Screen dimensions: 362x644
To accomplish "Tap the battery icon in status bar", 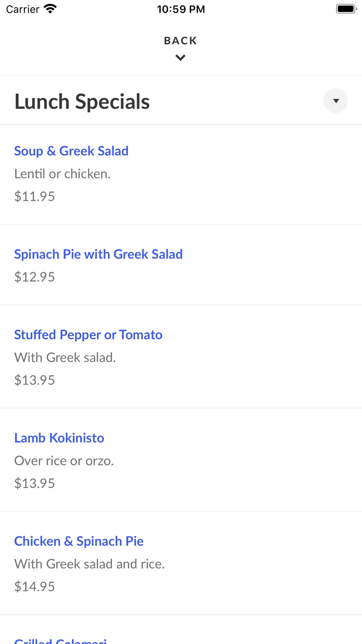I will 346,9.
